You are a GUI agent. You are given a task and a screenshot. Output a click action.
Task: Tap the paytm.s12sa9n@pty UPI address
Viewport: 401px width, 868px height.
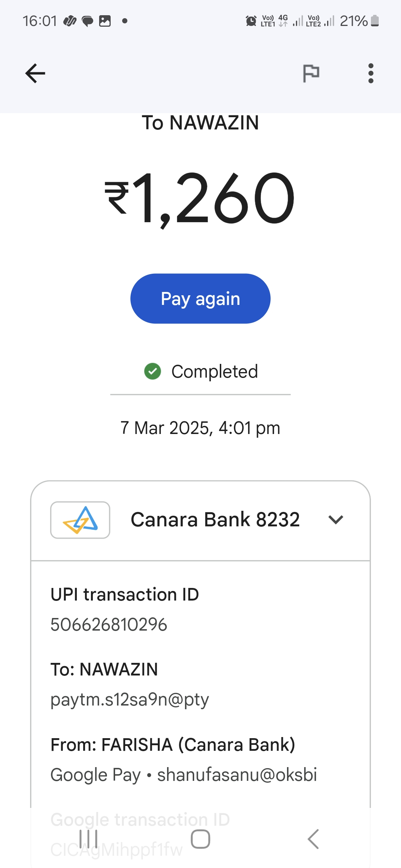(130, 700)
